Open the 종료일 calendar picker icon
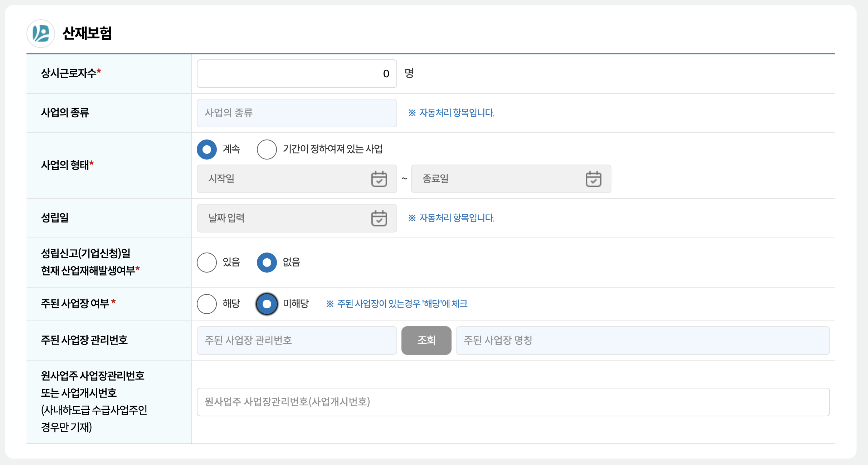The height and width of the screenshot is (465, 868). coord(593,179)
